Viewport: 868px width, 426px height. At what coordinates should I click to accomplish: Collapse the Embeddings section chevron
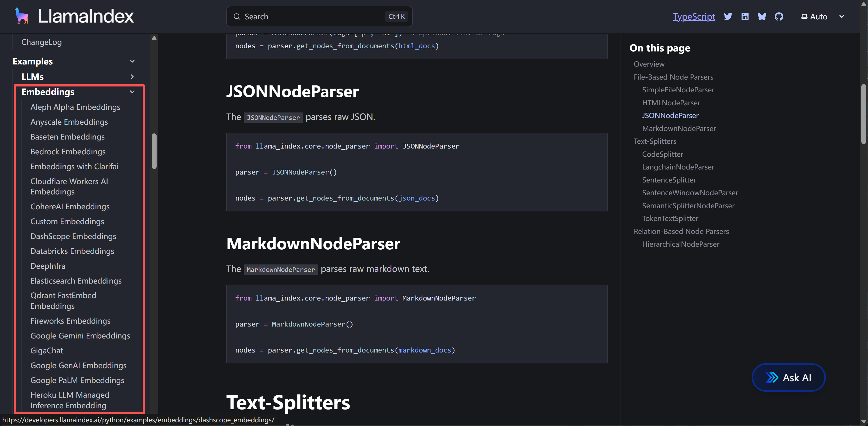[x=132, y=92]
